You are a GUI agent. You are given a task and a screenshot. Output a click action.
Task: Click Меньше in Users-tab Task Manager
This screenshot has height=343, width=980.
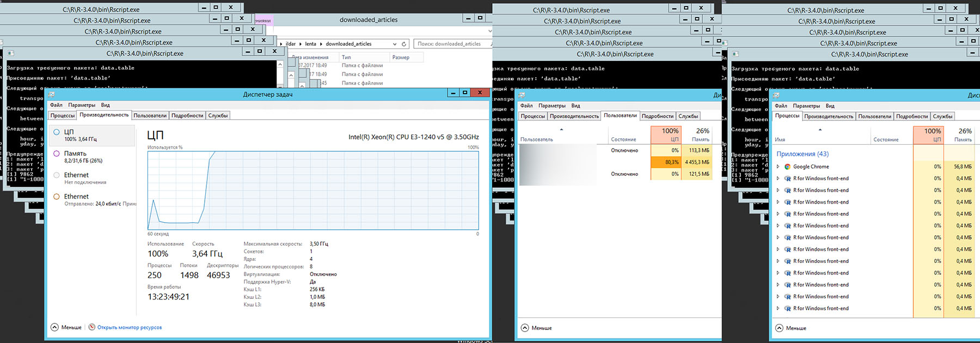[x=537, y=328]
